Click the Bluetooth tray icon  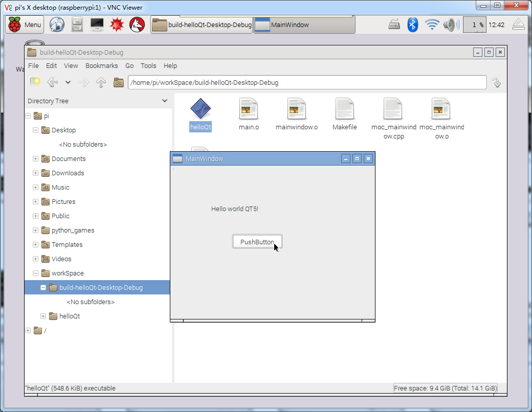tap(412, 25)
